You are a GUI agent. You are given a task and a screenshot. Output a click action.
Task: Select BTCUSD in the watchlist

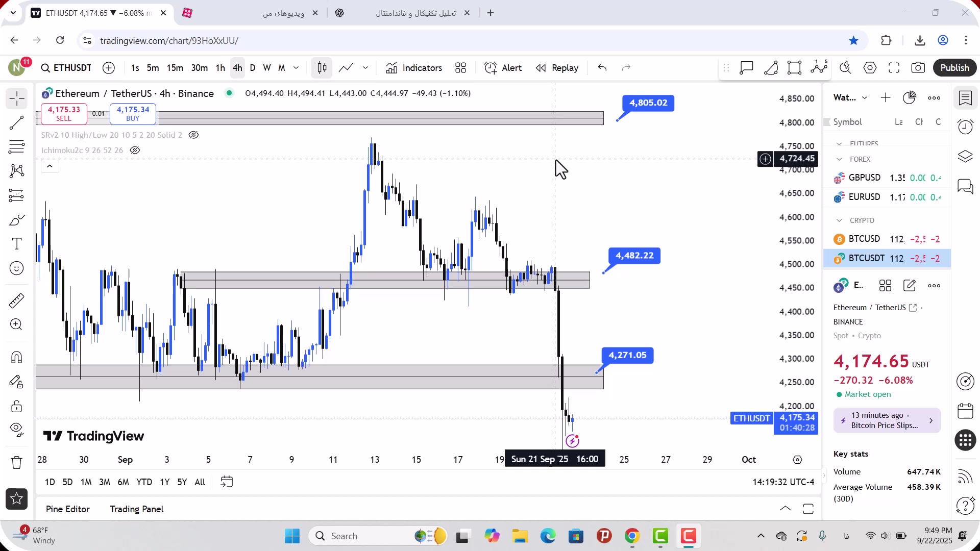click(x=887, y=239)
